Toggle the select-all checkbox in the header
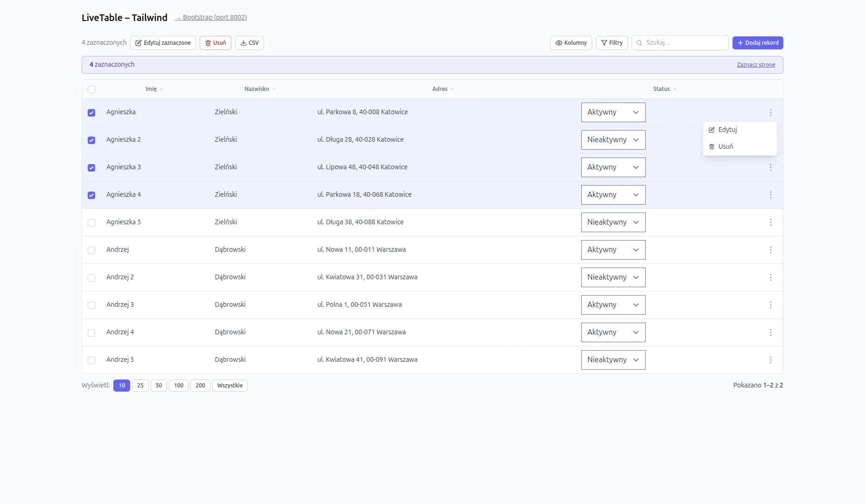 (91, 89)
